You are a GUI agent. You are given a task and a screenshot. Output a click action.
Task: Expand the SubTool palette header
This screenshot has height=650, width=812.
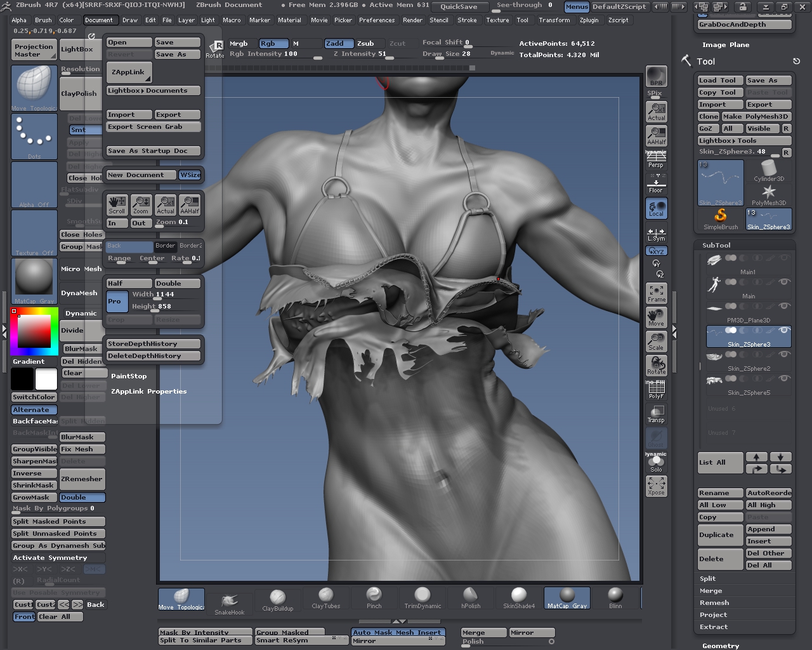[716, 245]
